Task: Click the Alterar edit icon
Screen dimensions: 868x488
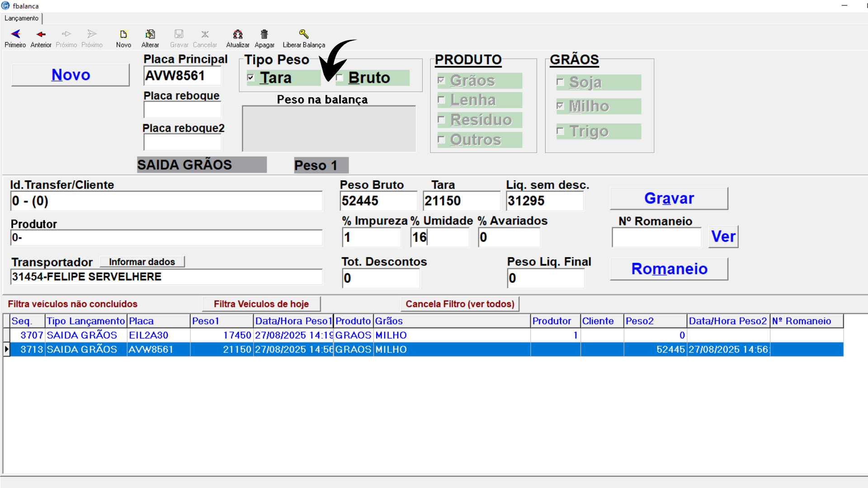Action: (x=150, y=34)
